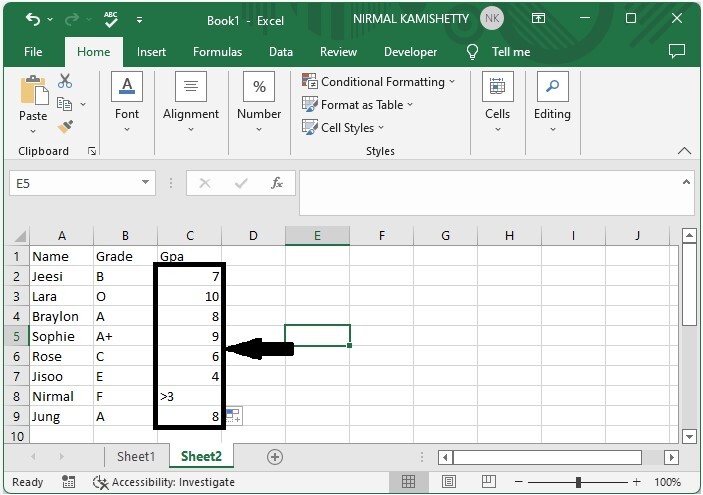Switch to Sheet1 tab

(136, 457)
